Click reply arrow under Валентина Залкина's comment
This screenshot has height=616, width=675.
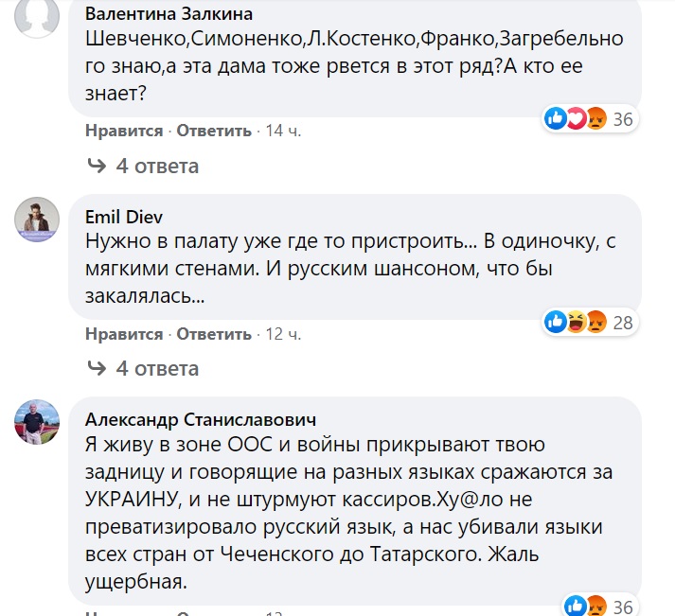pyautogui.click(x=97, y=167)
